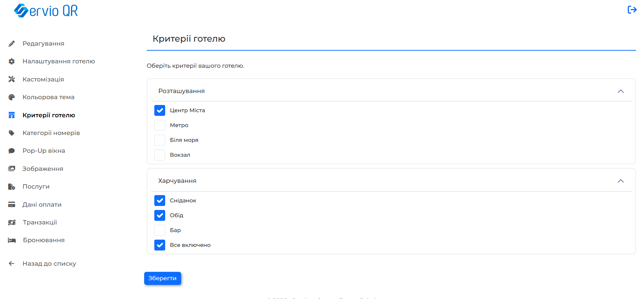This screenshot has width=644, height=299.
Task: Click the tools icon next to Кастомізація
Action: (x=12, y=79)
